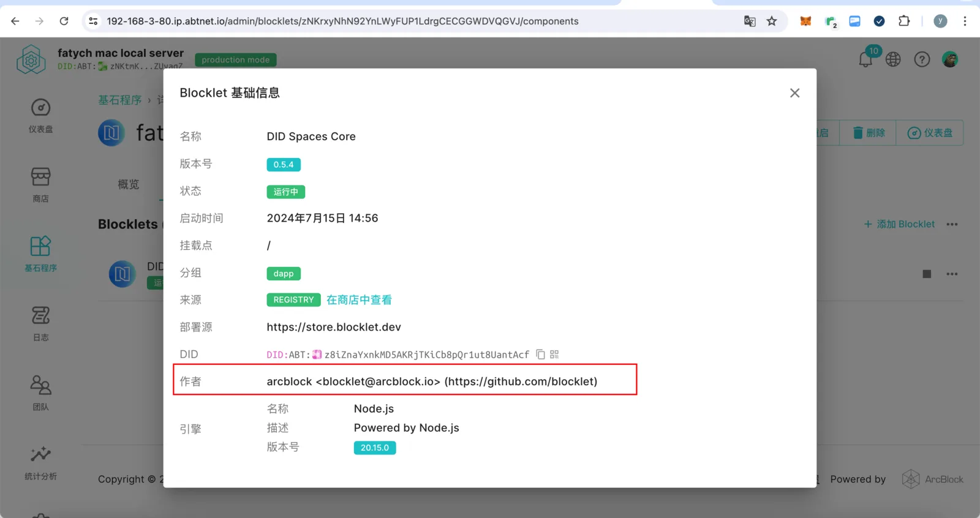The width and height of the screenshot is (980, 518).
Task: Show the DID QR code
Action: coord(554,355)
